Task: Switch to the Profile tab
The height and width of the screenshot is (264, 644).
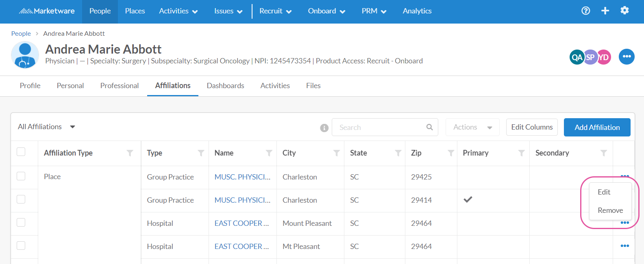Action: [x=30, y=86]
